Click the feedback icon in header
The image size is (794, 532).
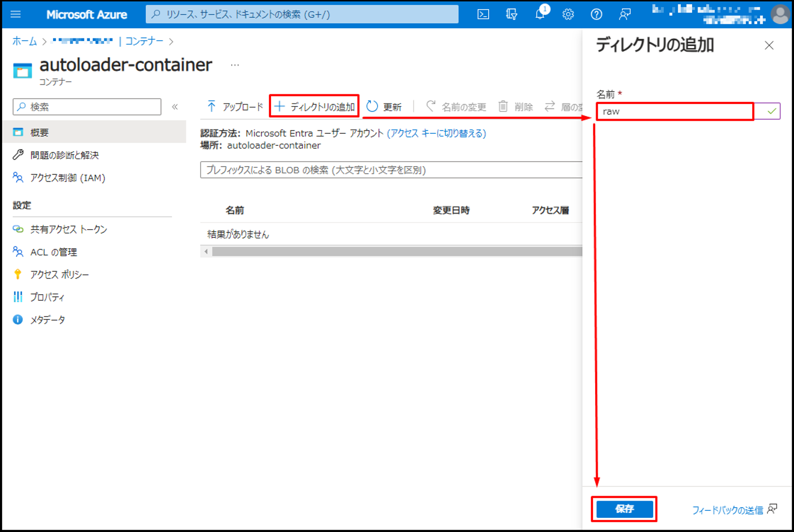click(x=624, y=15)
